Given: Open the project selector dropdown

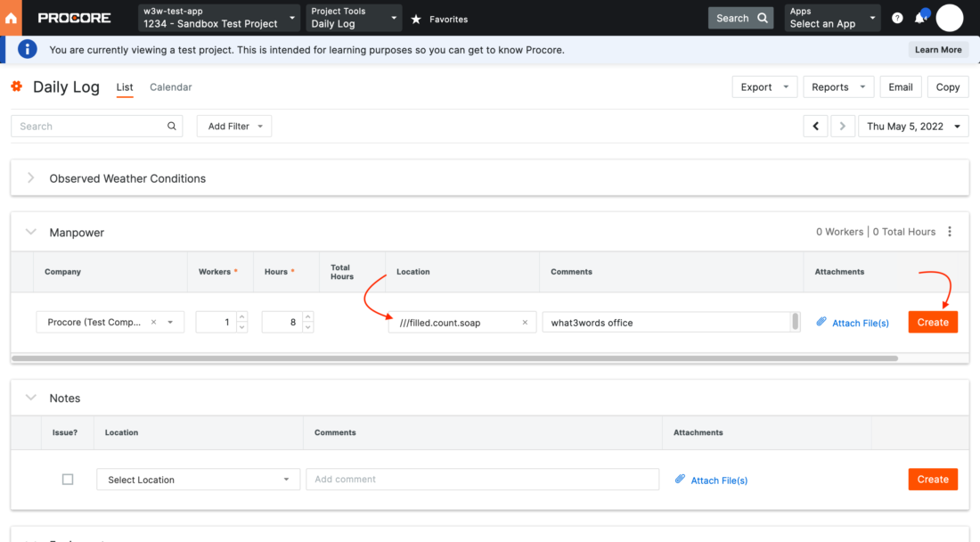Looking at the screenshot, I should [x=218, y=18].
